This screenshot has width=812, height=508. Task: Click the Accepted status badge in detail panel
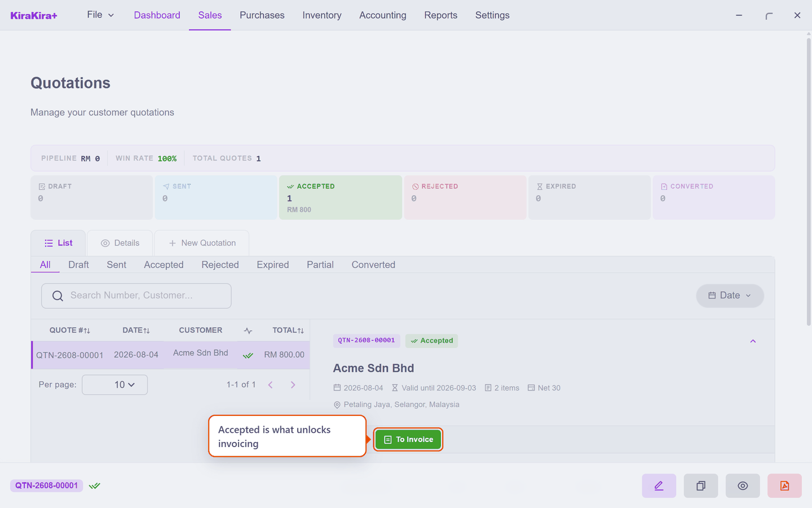tap(432, 341)
